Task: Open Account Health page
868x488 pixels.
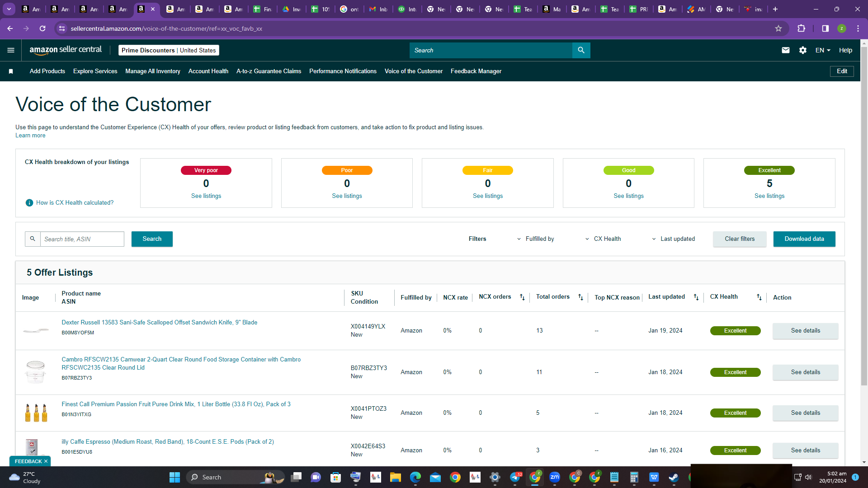Action: pos(208,71)
